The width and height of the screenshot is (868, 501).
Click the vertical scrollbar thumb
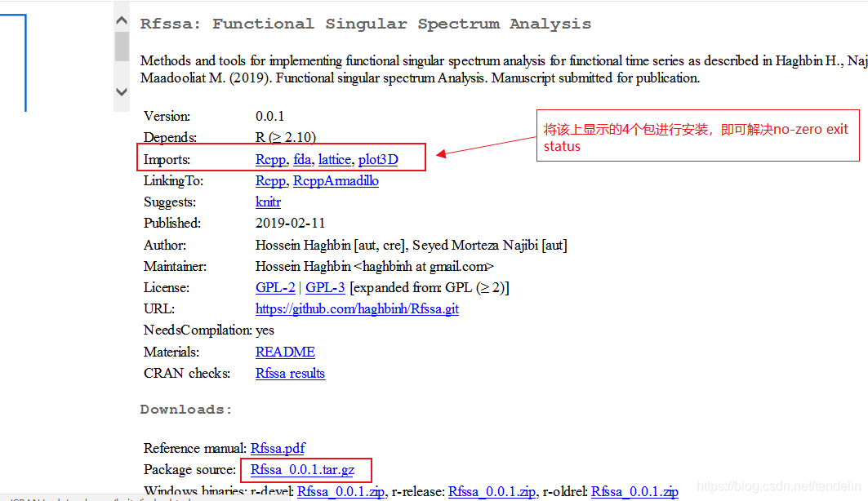(122, 47)
